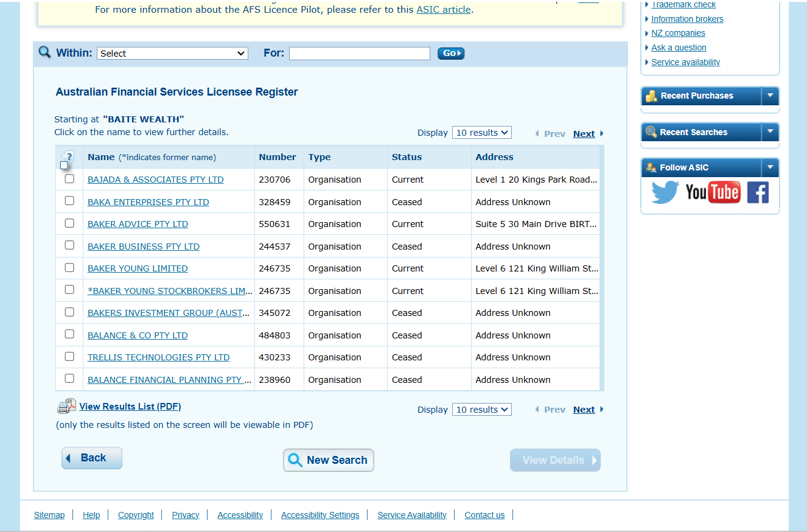
Task: Open BAJADA & ASSOCIATES PTY LTD details
Action: 156,180
